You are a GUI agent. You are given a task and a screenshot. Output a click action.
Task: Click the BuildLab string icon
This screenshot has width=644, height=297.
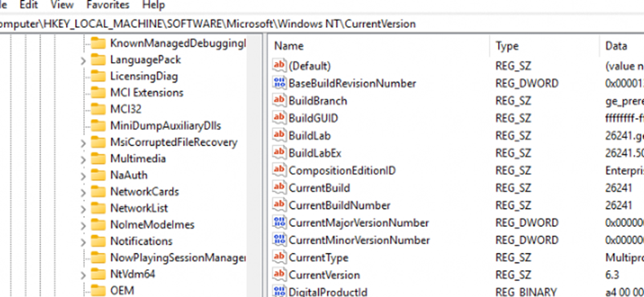tap(280, 135)
